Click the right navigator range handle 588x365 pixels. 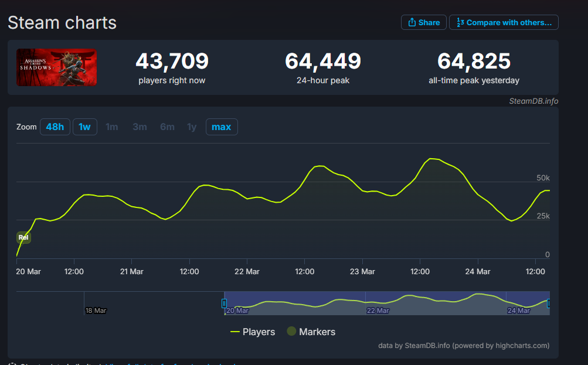(x=549, y=303)
